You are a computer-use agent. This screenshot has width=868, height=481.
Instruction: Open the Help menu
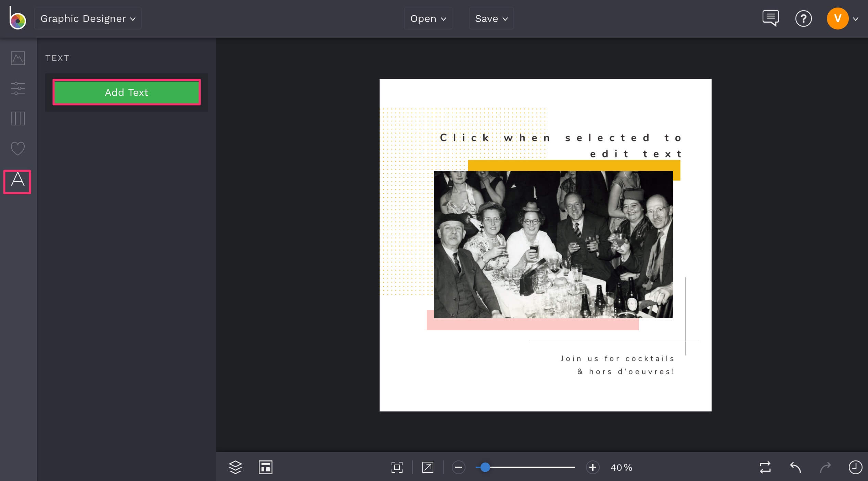tap(803, 18)
